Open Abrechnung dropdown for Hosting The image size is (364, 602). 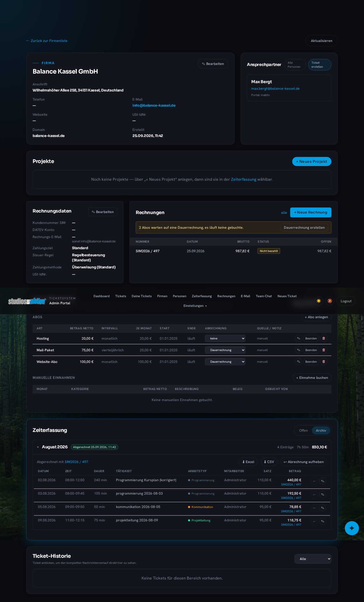point(225,338)
